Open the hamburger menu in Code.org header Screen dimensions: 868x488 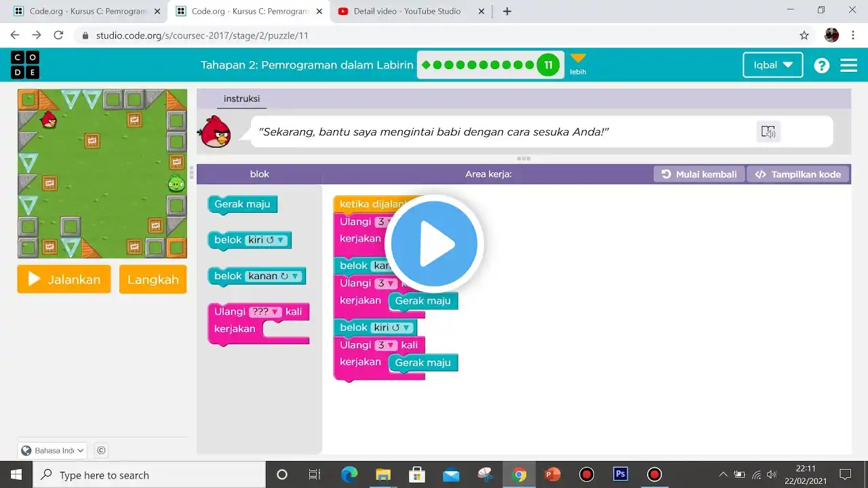point(849,65)
